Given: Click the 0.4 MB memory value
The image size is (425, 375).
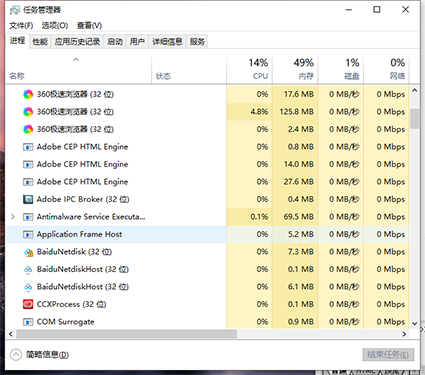Looking at the screenshot, I should point(301,199).
